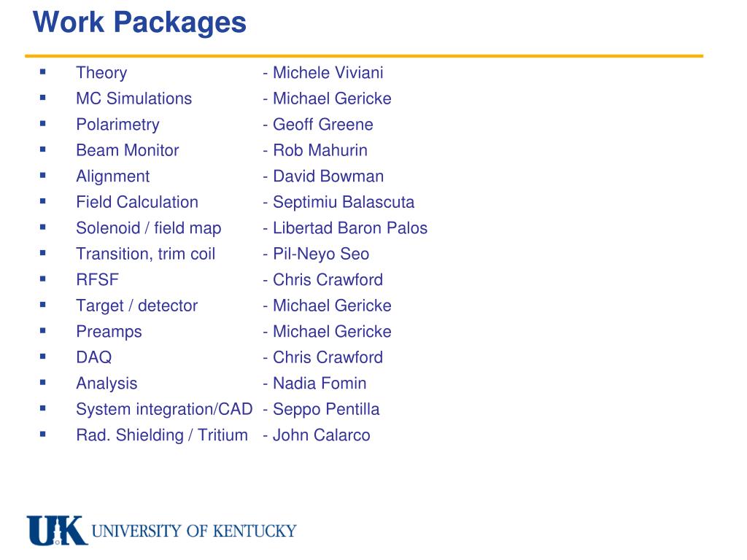Click the name Michele Viviani
The image size is (747, 560).
(x=328, y=72)
